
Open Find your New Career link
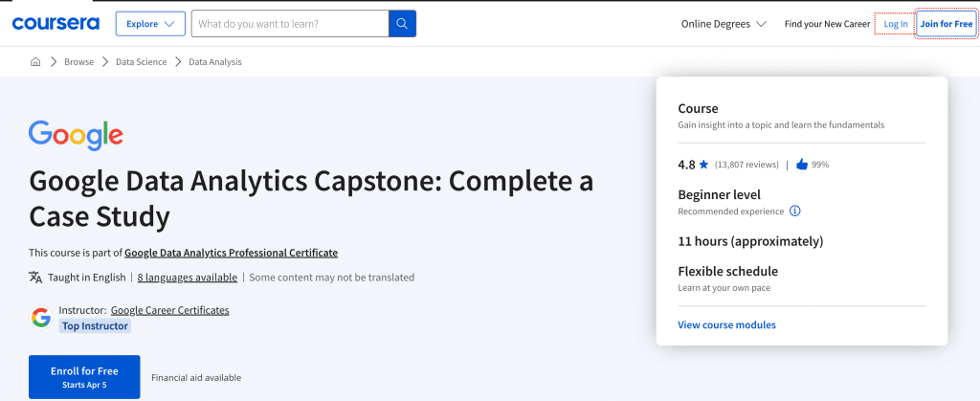[828, 24]
